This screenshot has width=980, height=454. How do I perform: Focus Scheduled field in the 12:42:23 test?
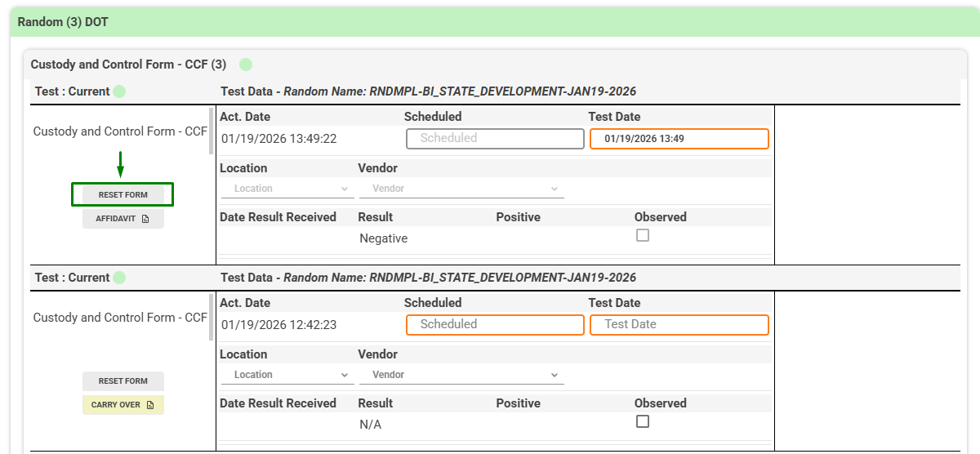pyautogui.click(x=495, y=325)
